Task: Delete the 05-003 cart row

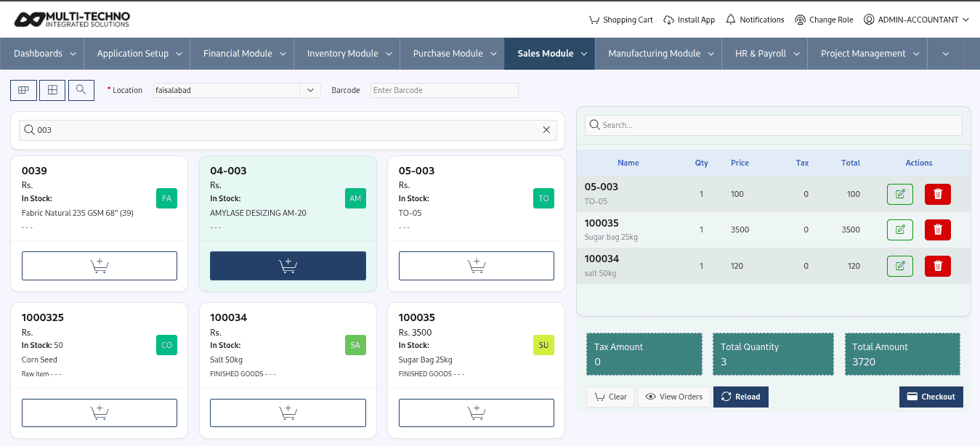Action: click(938, 194)
